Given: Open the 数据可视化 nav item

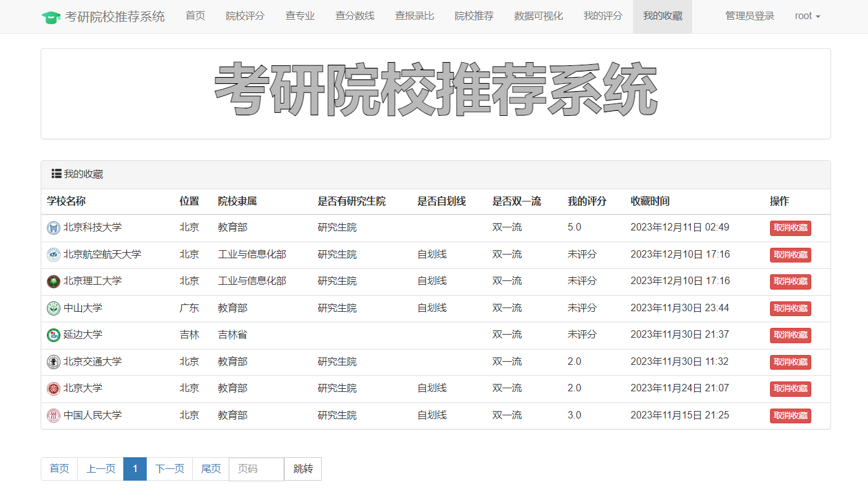Looking at the screenshot, I should [x=539, y=16].
